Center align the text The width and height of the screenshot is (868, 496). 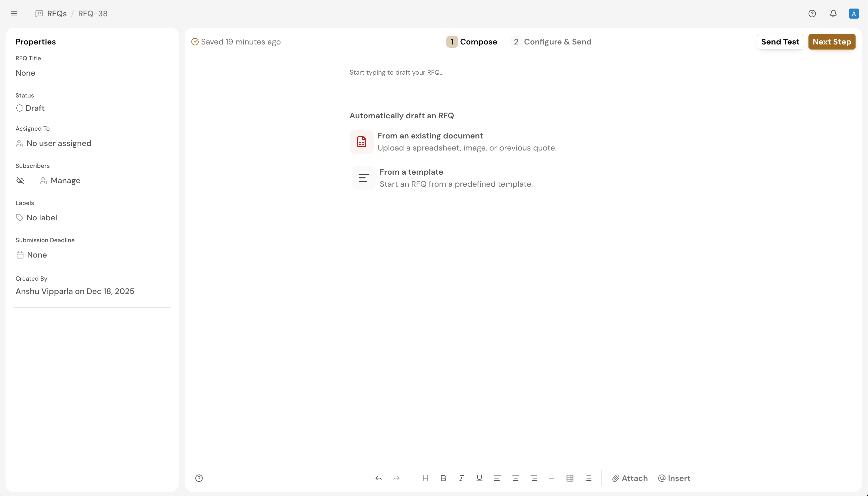[x=515, y=478]
